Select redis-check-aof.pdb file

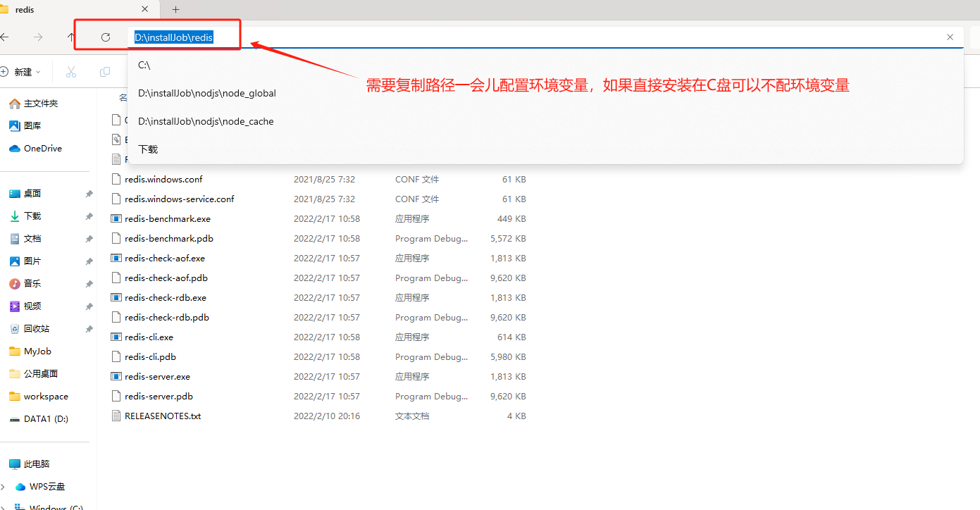[166, 278]
